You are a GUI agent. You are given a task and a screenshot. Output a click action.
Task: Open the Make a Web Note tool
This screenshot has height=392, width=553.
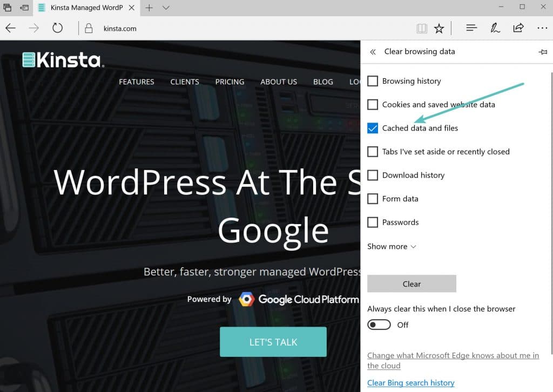(495, 28)
